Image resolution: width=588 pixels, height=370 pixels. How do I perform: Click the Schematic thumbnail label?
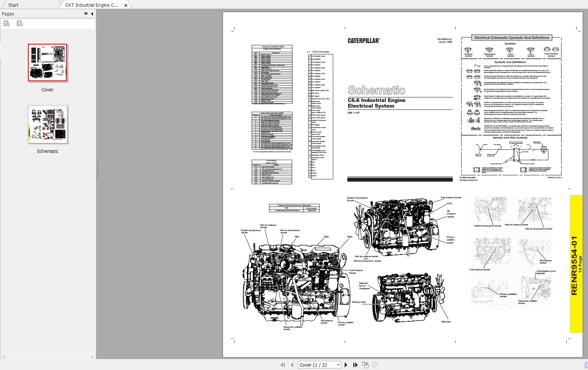[x=48, y=151]
